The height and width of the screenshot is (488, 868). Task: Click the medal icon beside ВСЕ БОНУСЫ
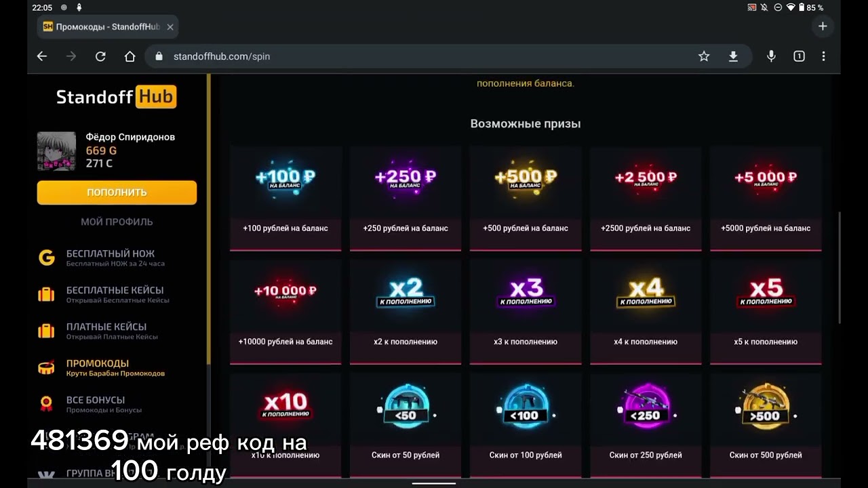(46, 404)
